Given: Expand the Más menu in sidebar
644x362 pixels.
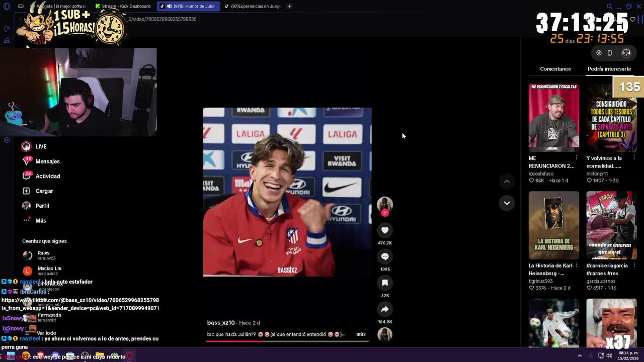Looking at the screenshot, I should [34, 221].
